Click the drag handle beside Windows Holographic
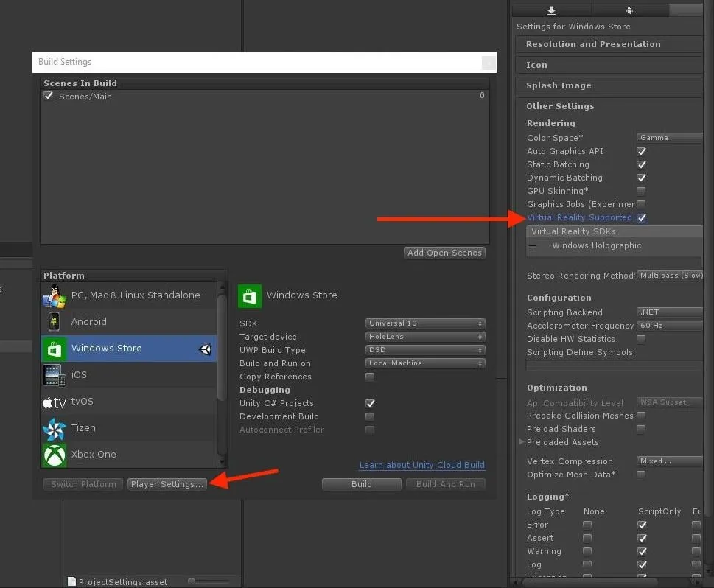714x588 pixels. [533, 246]
